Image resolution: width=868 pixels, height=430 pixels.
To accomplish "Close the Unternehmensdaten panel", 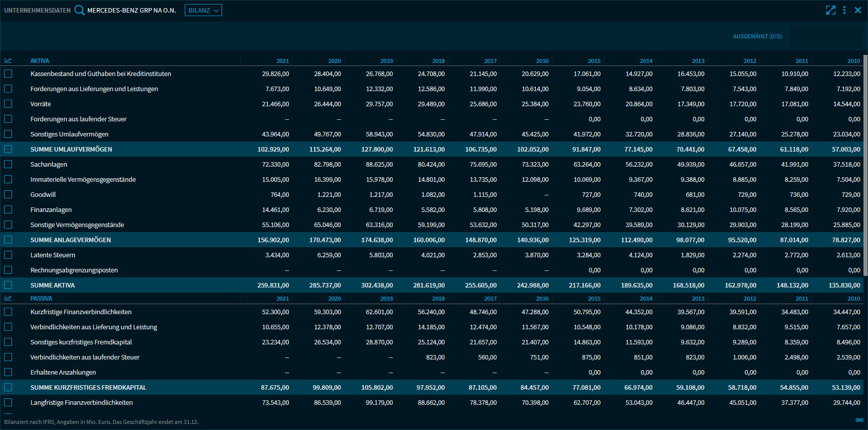I will [858, 10].
